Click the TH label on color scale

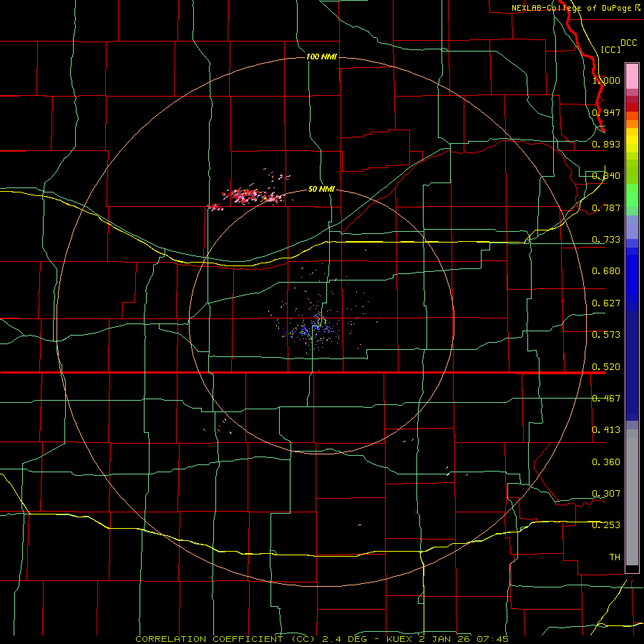click(x=615, y=557)
